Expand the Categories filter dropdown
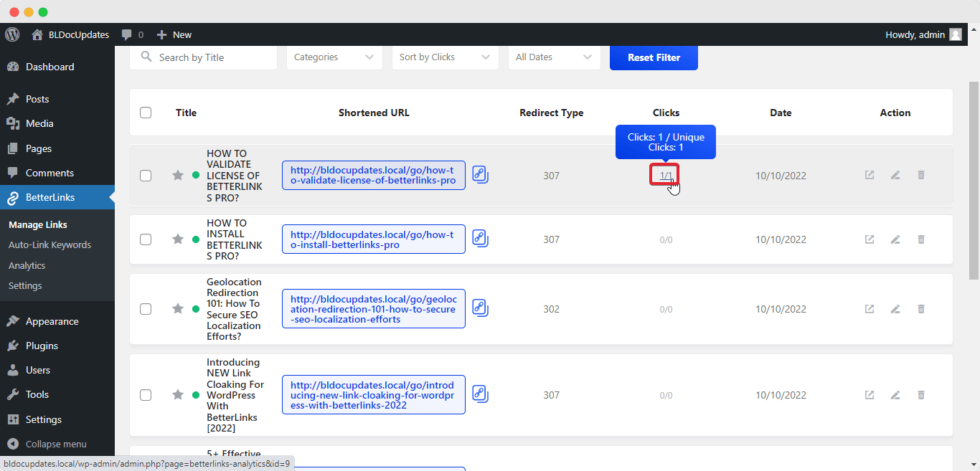Viewport: 980px width, 471px height. pyautogui.click(x=334, y=57)
